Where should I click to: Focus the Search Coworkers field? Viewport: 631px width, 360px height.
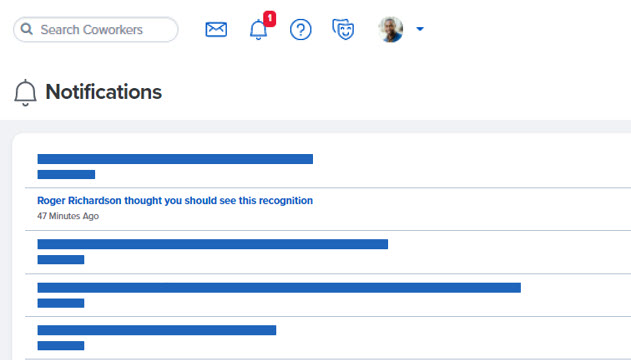[x=96, y=29]
